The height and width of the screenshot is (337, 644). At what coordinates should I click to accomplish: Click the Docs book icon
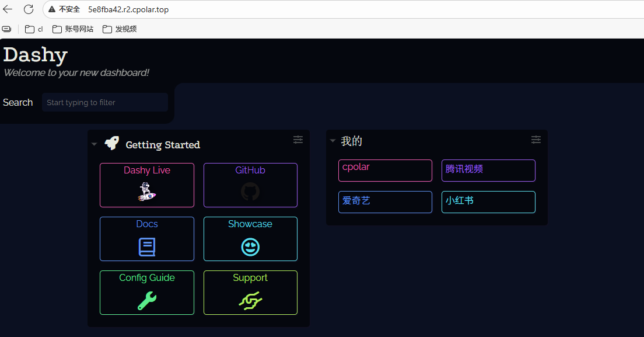coord(147,247)
